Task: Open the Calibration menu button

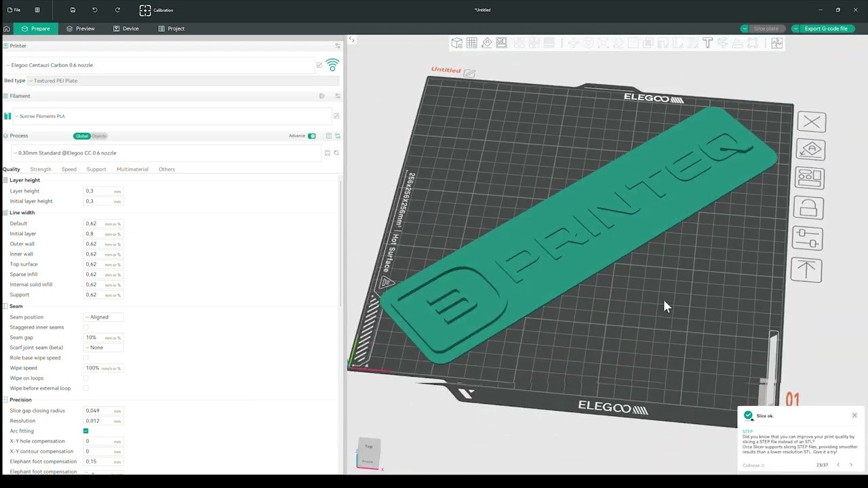Action: pos(157,10)
